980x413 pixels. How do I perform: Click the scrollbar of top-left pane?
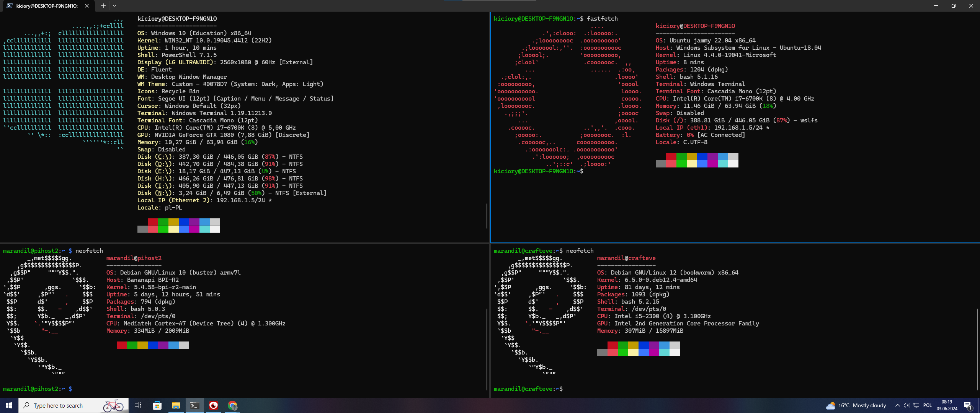click(x=487, y=216)
